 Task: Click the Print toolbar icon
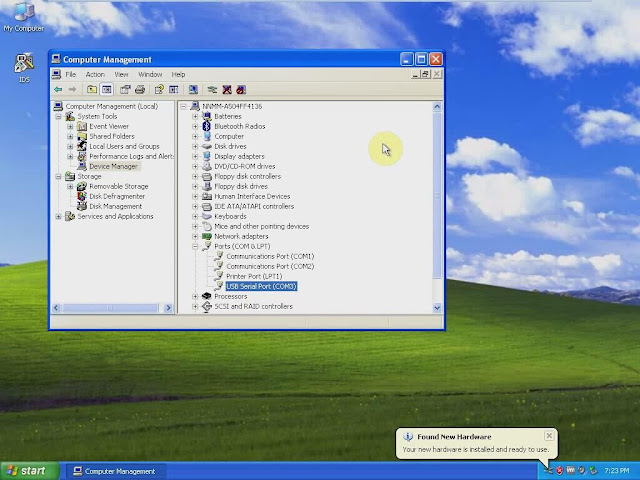(x=140, y=89)
